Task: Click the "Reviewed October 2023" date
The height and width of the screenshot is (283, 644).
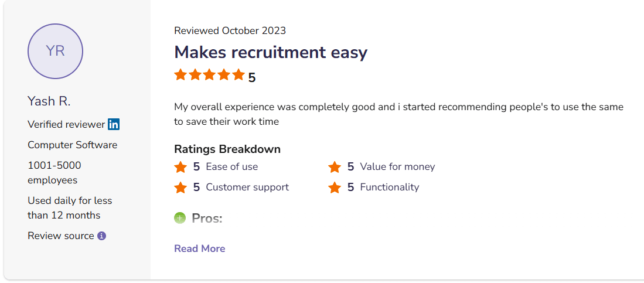Action: tap(230, 30)
